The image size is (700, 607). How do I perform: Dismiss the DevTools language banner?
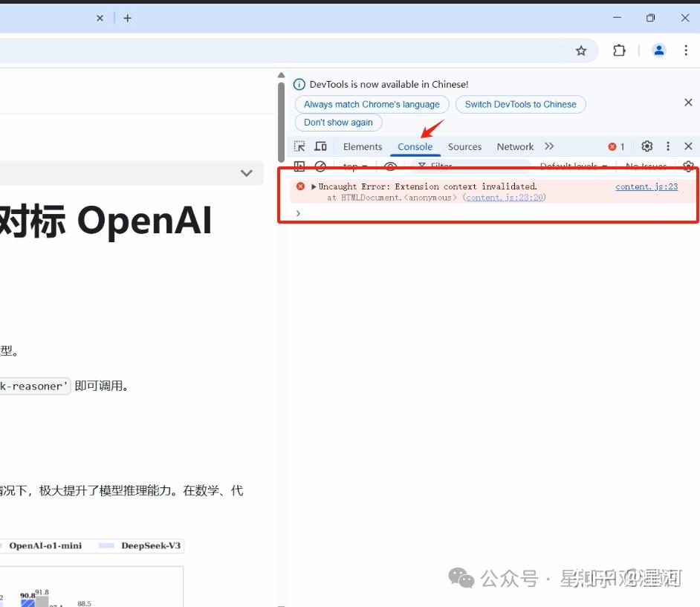(x=688, y=103)
